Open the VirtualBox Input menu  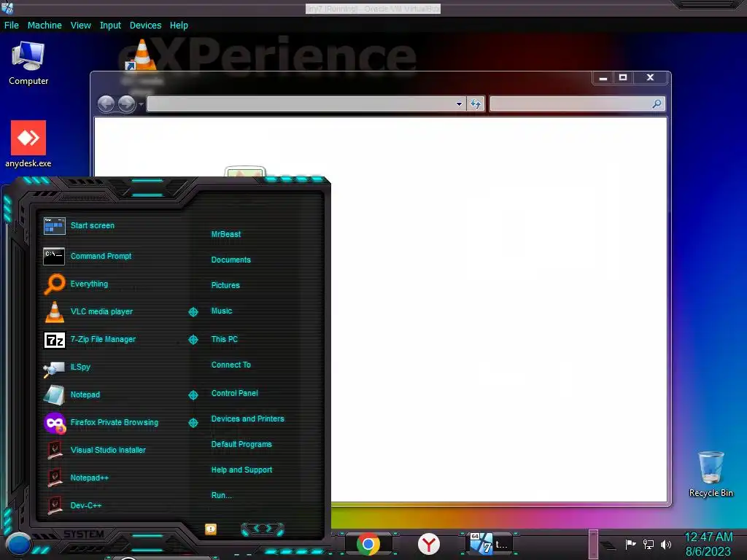[x=110, y=26]
